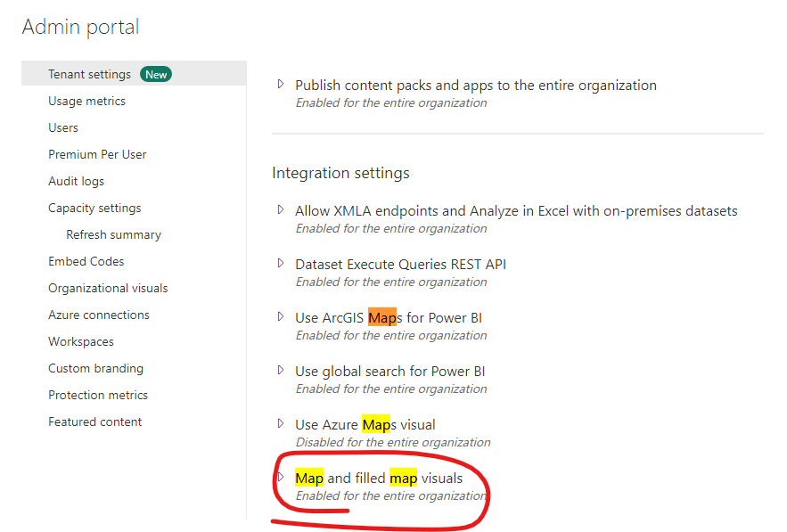
Task: Click the Publish content packs and apps title
Action: [x=476, y=86]
